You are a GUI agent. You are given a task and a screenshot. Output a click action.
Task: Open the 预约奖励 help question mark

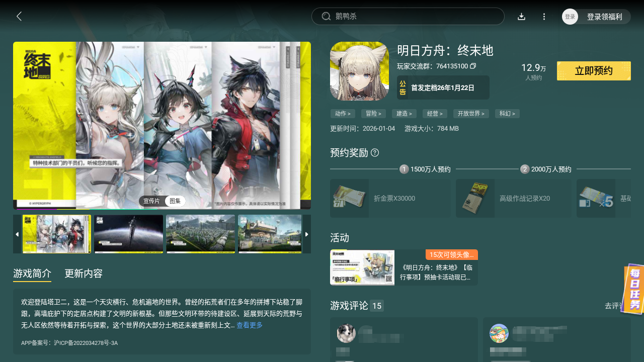[x=375, y=152]
